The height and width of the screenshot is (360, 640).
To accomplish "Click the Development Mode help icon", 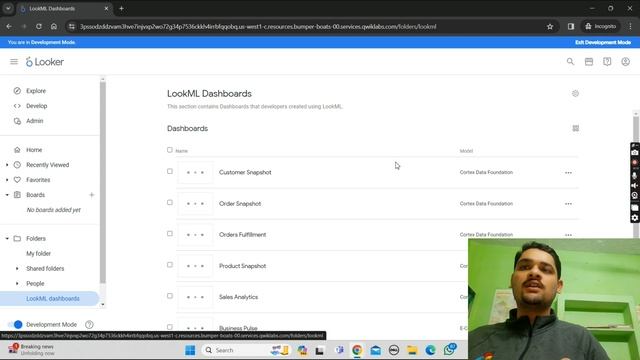I will click(x=89, y=324).
